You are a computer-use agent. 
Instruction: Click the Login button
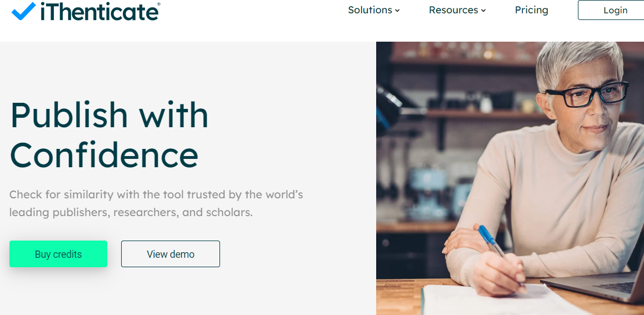612,10
